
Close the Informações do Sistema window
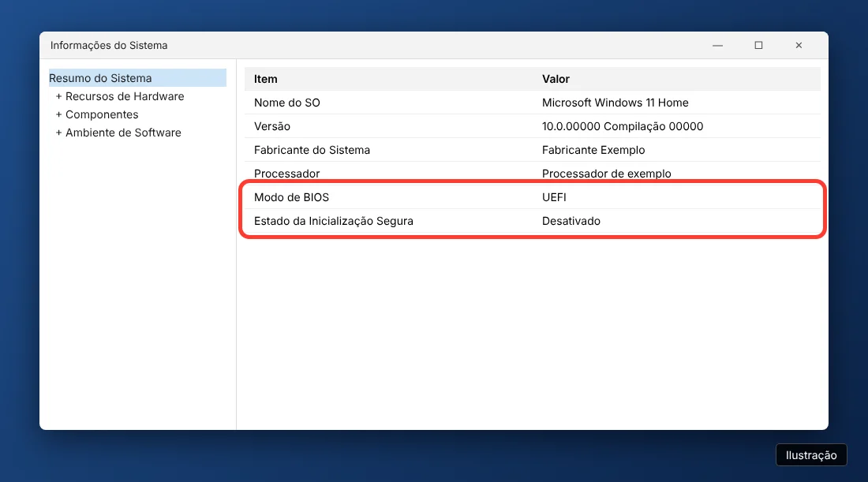[799, 46]
